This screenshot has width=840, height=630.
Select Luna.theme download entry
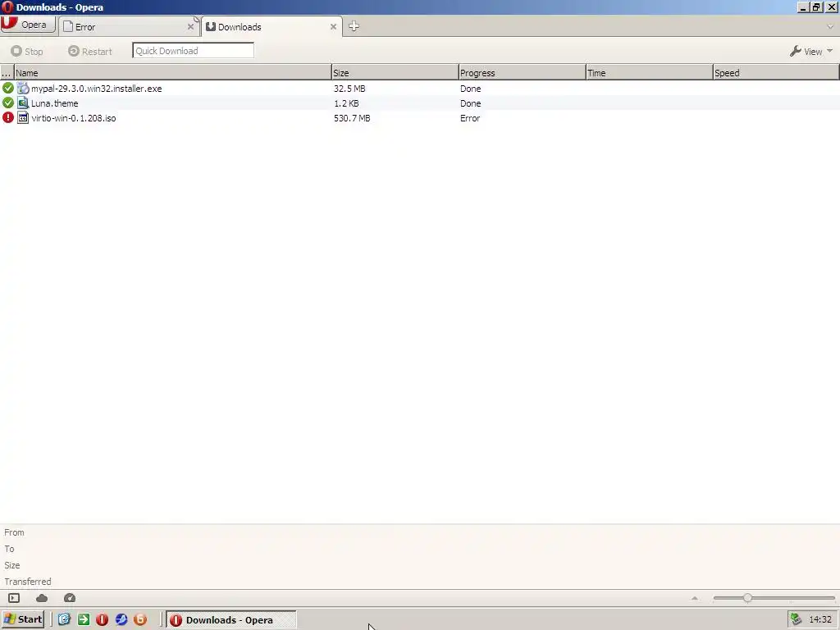(x=55, y=103)
